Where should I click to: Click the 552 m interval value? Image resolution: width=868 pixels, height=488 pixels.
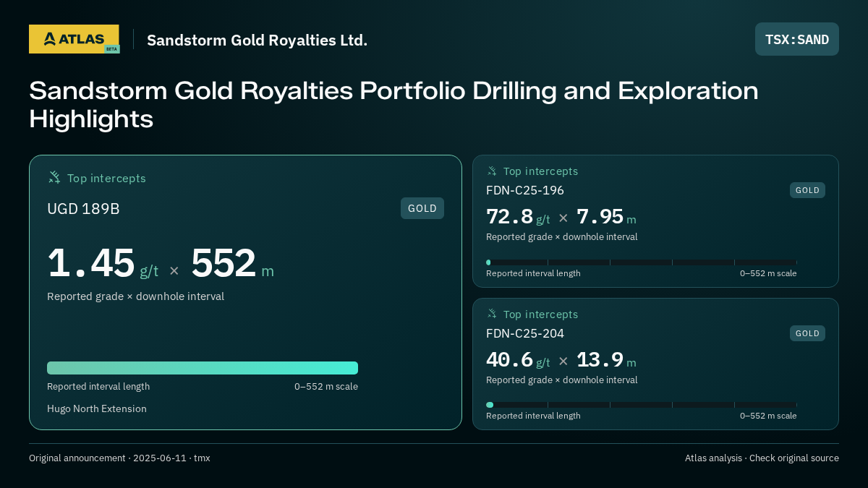pyautogui.click(x=232, y=263)
